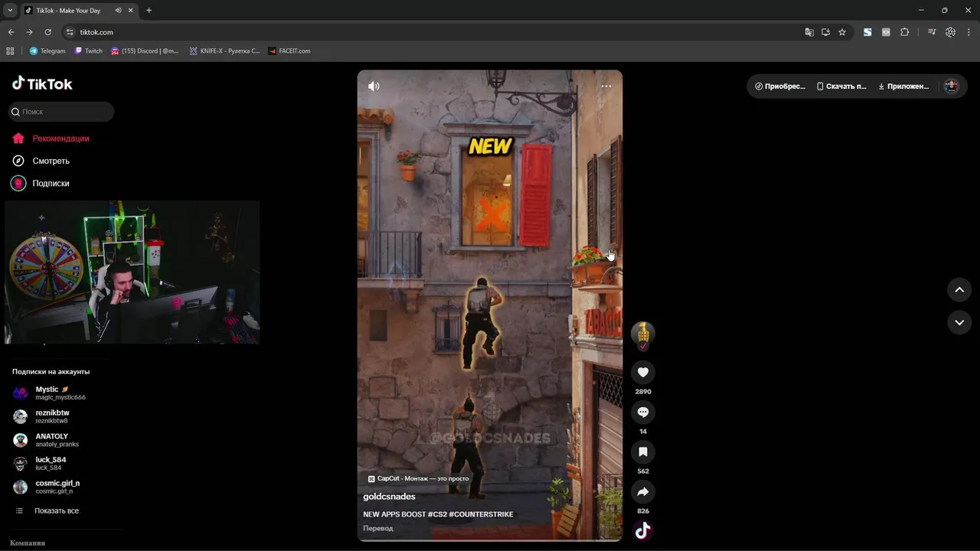The height and width of the screenshot is (551, 980).
Task: Open luck_584 followed account
Action: pyautogui.click(x=40, y=463)
